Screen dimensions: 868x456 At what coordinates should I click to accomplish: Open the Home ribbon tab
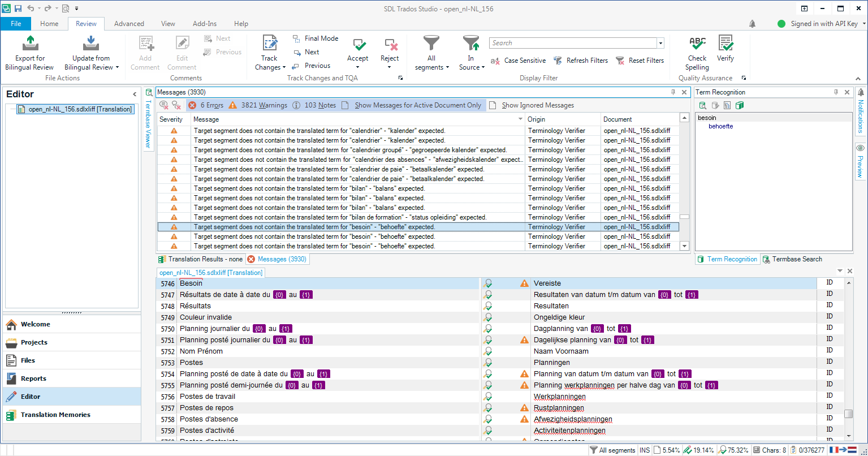point(49,24)
